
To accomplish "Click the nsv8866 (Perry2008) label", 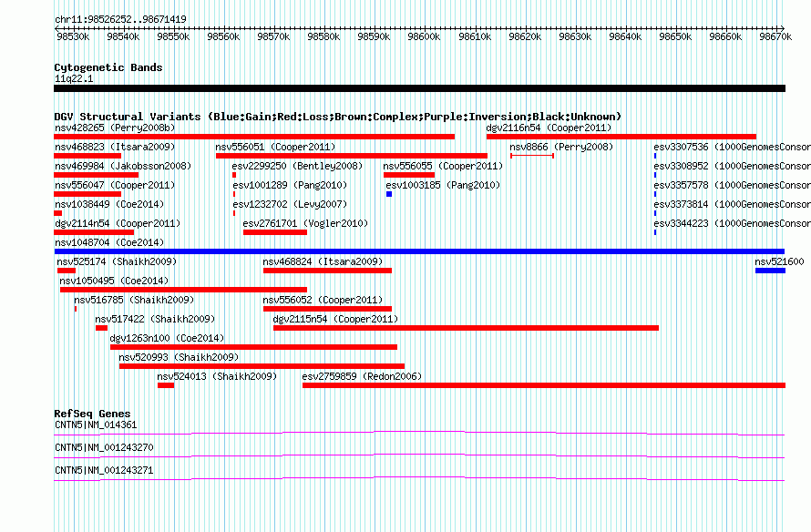I will point(561,147).
